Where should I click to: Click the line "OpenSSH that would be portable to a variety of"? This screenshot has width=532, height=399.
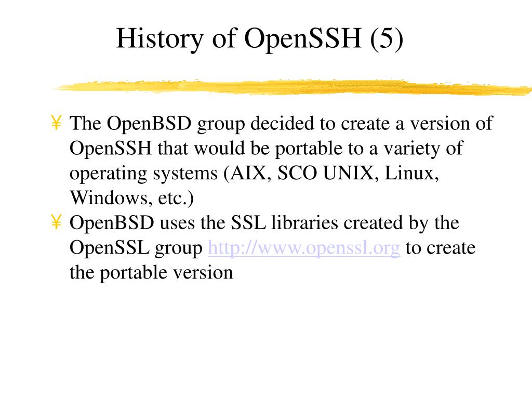[x=267, y=149]
